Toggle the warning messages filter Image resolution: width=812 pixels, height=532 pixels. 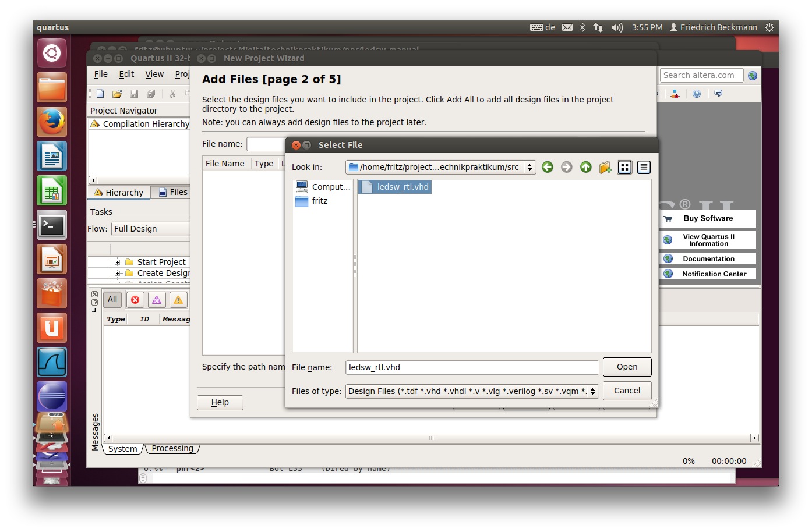click(x=178, y=300)
